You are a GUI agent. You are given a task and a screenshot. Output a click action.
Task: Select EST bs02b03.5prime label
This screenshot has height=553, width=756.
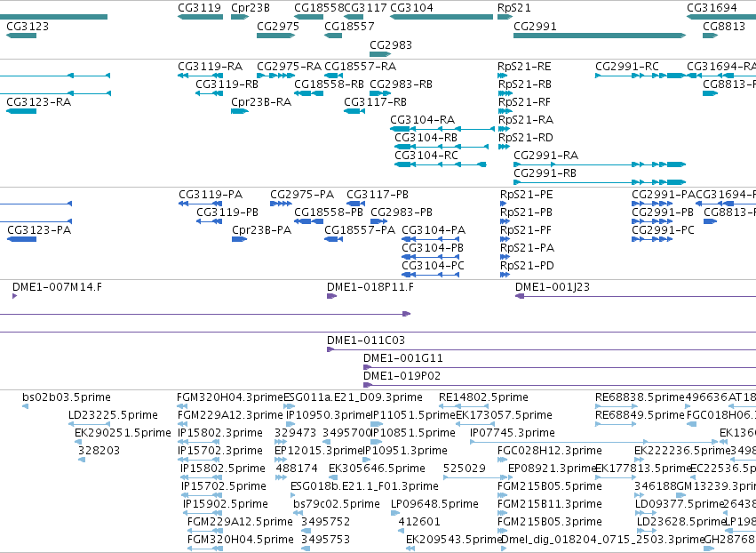click(66, 397)
